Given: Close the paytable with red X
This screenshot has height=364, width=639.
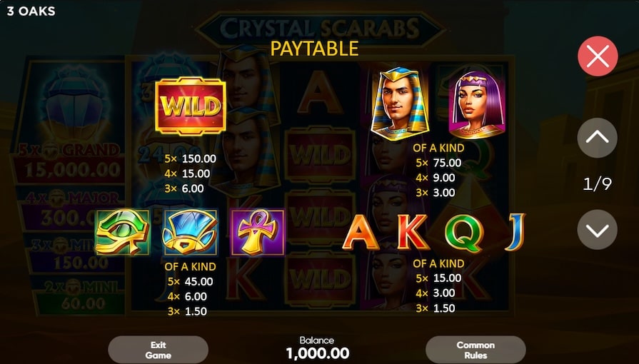Looking at the screenshot, I should [x=598, y=56].
